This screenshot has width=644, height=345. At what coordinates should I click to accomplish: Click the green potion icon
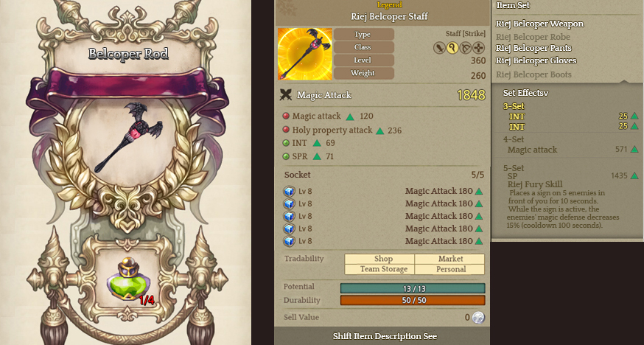pos(127,279)
